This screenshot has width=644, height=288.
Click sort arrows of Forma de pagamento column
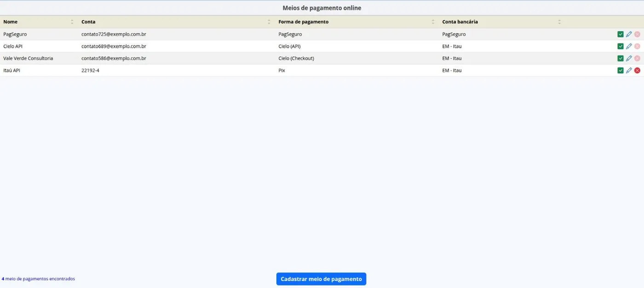[x=433, y=22]
